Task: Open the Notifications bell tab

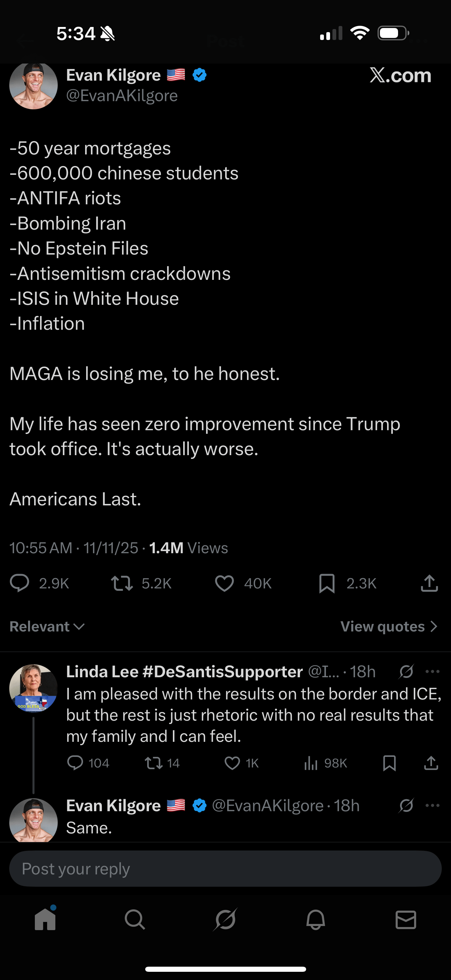Action: point(316,920)
